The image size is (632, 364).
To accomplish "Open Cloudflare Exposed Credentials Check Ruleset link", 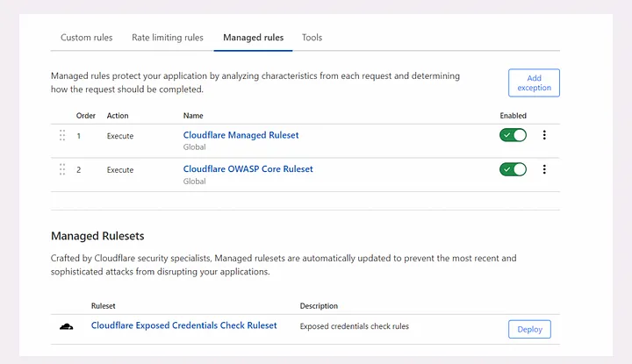I will [x=183, y=325].
